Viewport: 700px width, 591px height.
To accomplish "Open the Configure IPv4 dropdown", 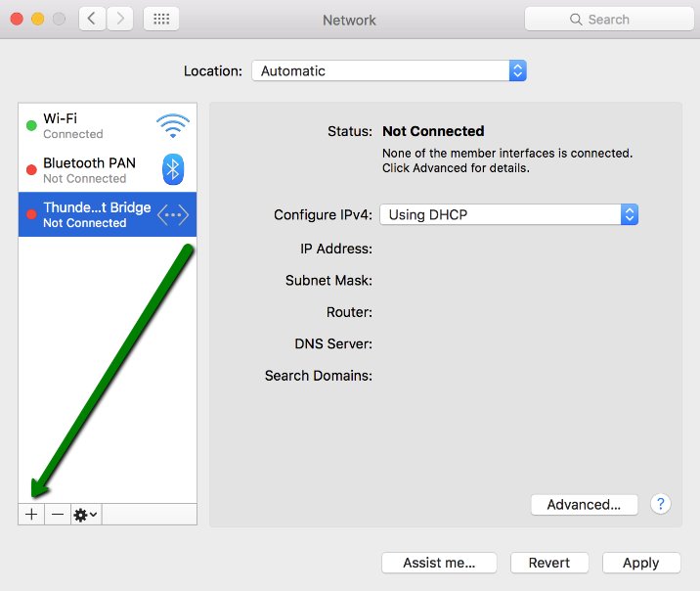I will tap(508, 214).
